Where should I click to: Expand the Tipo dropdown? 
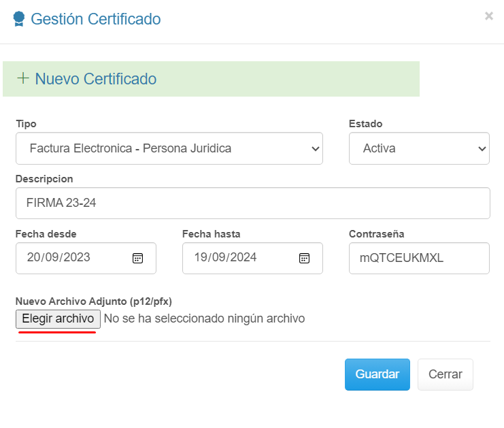coord(169,148)
